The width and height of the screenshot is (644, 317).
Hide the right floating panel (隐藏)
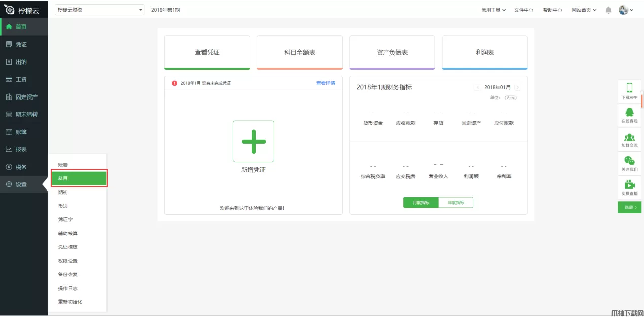tap(629, 207)
